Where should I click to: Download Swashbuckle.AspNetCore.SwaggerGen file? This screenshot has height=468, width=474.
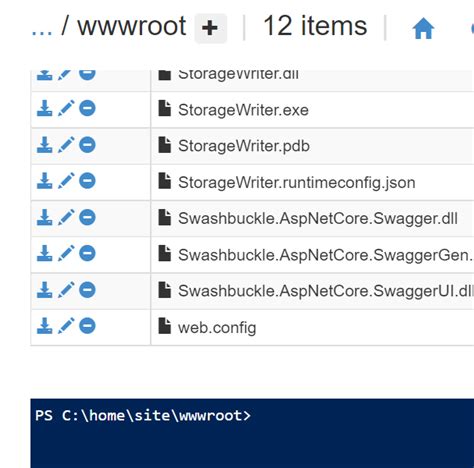tap(44, 253)
